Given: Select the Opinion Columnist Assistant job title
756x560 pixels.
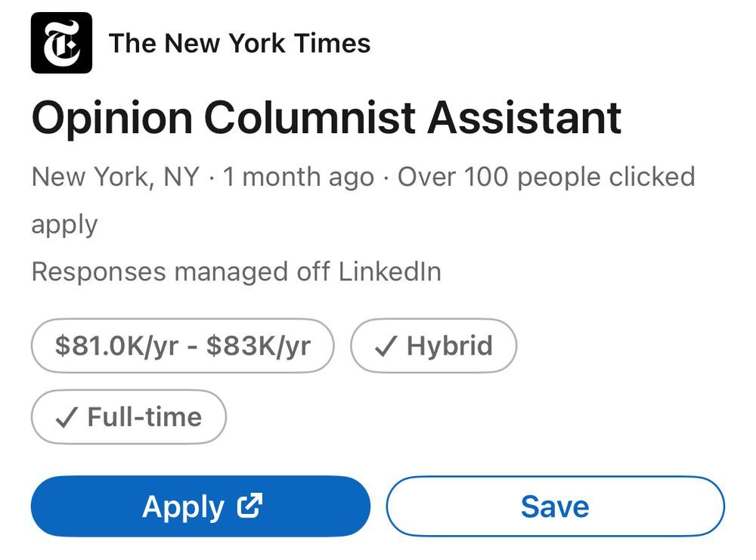Looking at the screenshot, I should (326, 117).
